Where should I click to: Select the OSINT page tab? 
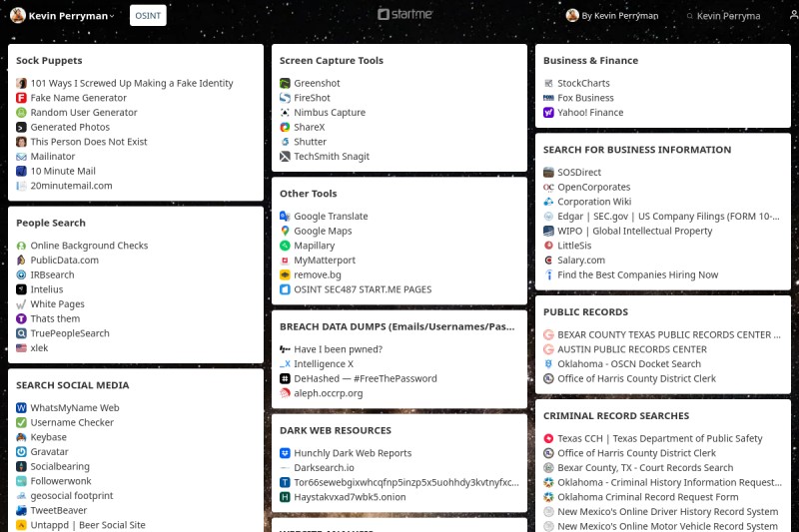point(148,16)
